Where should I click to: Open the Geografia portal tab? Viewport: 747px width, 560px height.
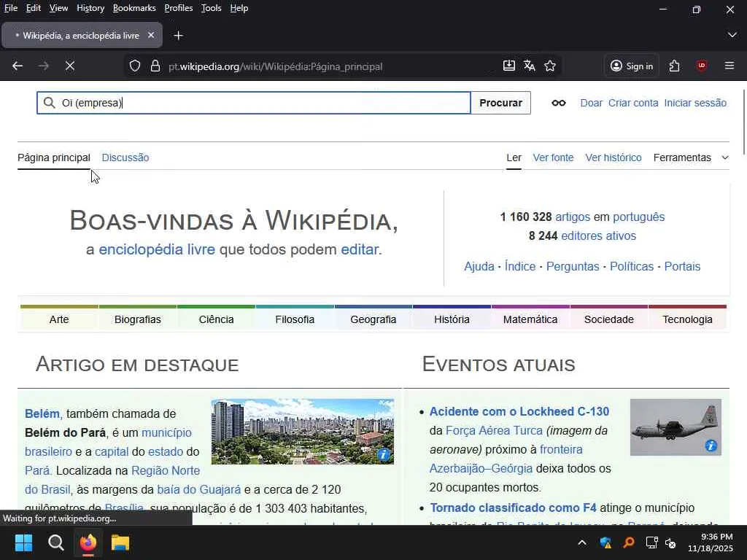[x=373, y=319]
